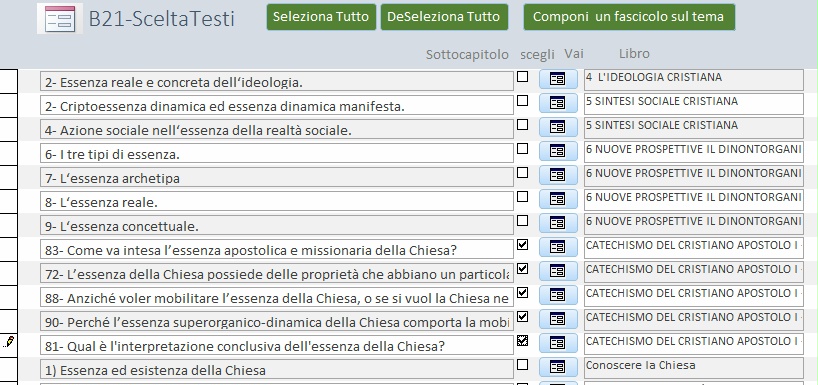Click the Seleziona Tutto button
Viewport: 818px width, 385px height.
pyautogui.click(x=321, y=17)
